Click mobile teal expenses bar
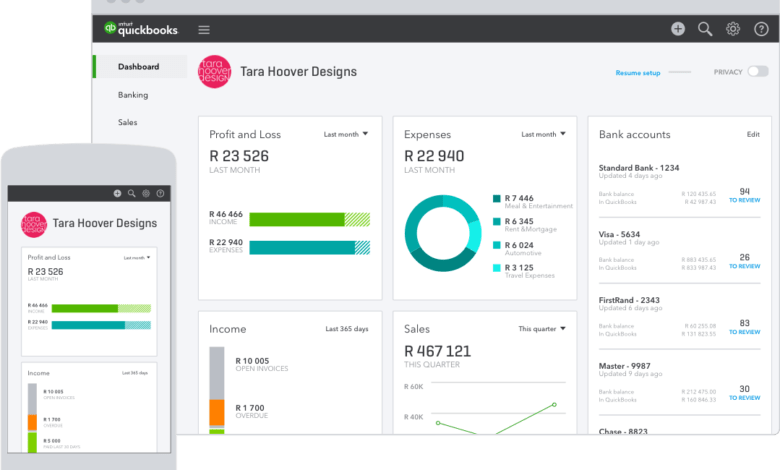 click(101, 325)
